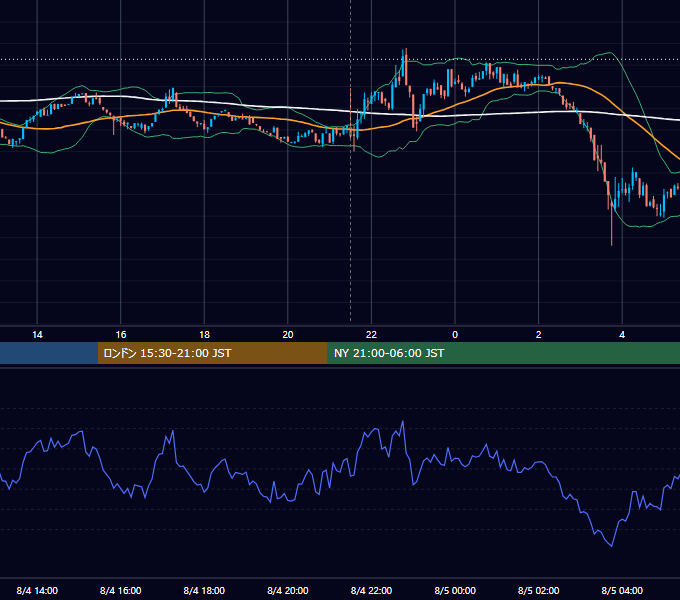Click the '8/5 04:00' indicator axis label
This screenshot has width=680, height=600.
pos(622,590)
